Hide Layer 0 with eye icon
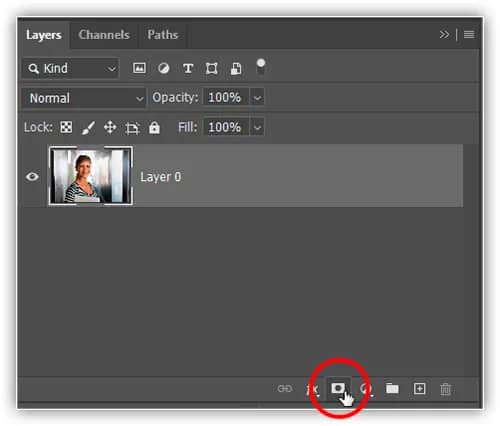Screen dimensions: 500x426 pos(32,176)
